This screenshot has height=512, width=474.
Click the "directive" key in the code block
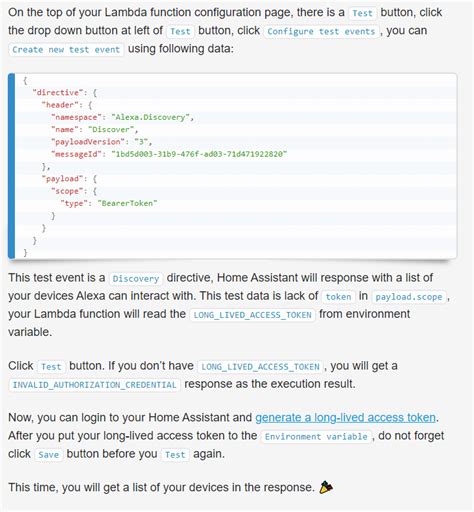(58, 93)
